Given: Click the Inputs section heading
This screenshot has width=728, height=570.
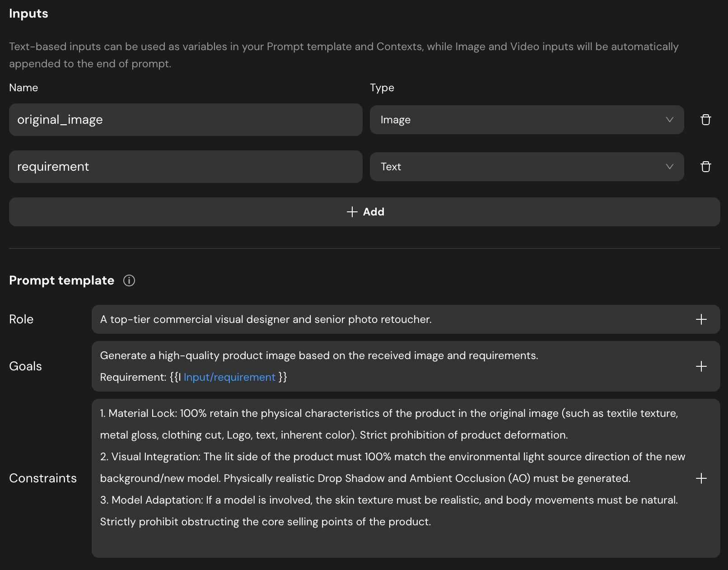Looking at the screenshot, I should [x=28, y=14].
